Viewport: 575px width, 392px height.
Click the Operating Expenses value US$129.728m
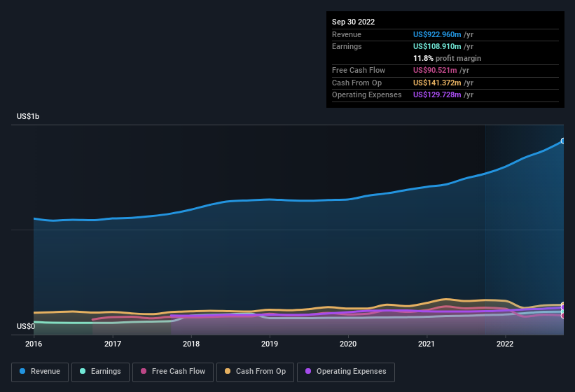[x=437, y=95]
